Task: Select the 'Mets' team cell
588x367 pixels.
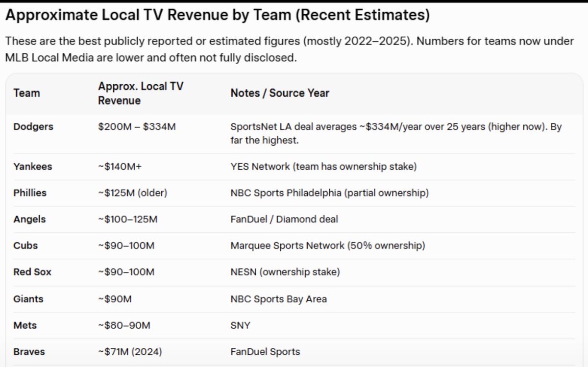Action: pyautogui.click(x=25, y=325)
